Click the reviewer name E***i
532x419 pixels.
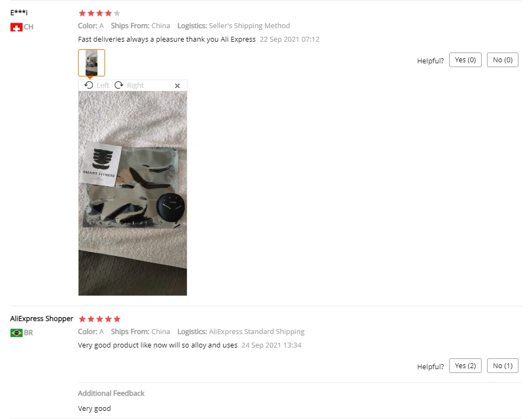pos(19,13)
